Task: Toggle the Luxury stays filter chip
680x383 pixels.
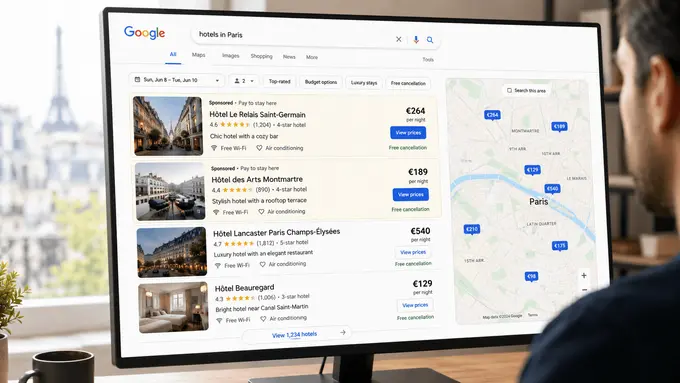Action: (364, 83)
